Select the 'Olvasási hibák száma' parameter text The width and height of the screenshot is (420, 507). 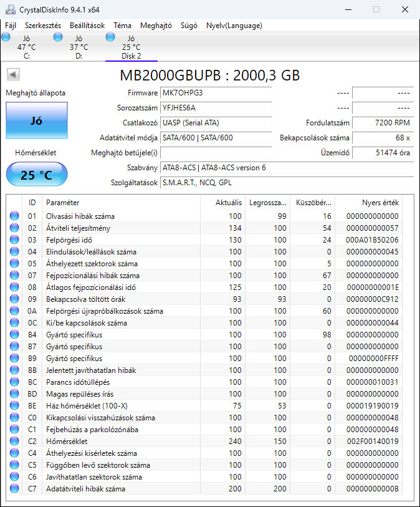[80, 216]
